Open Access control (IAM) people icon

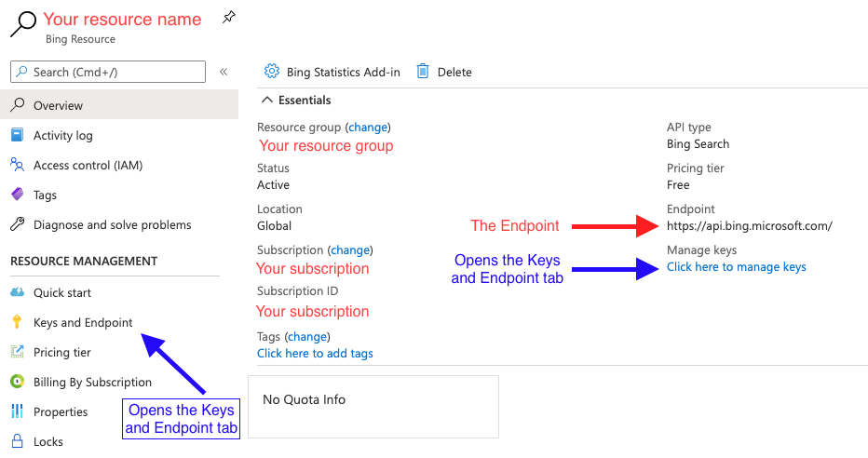coord(17,165)
